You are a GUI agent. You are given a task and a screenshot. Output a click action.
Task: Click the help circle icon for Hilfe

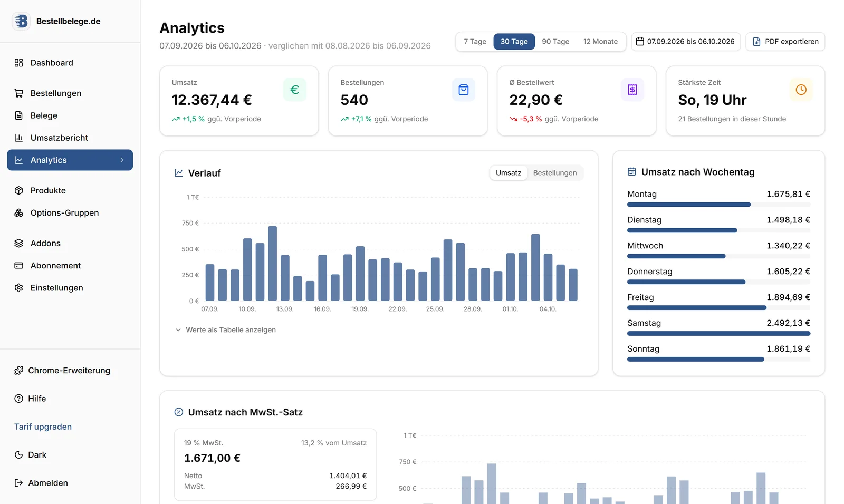click(x=19, y=399)
